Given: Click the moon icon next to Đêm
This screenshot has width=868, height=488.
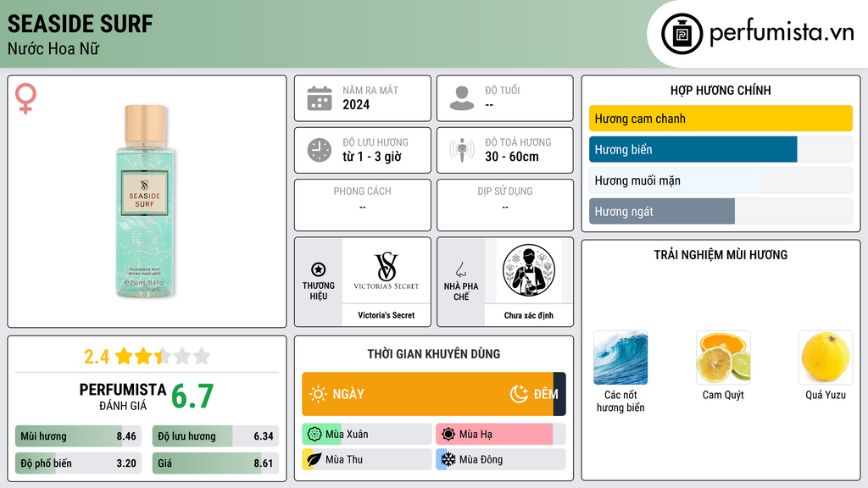Looking at the screenshot, I should (519, 394).
